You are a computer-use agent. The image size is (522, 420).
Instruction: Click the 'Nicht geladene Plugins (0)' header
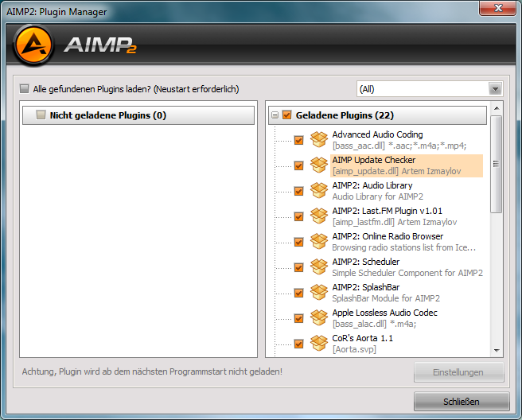138,115
